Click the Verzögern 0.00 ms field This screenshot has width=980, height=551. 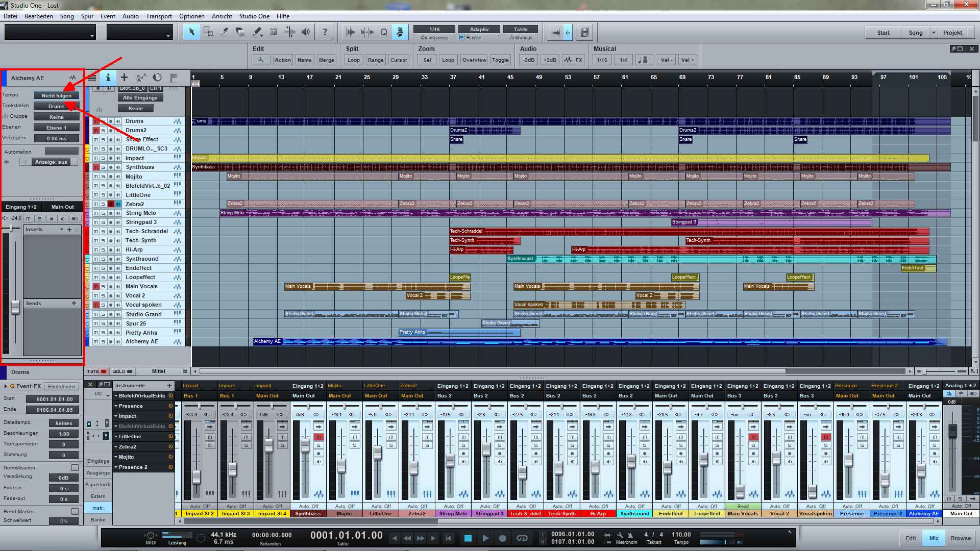pyautogui.click(x=57, y=138)
